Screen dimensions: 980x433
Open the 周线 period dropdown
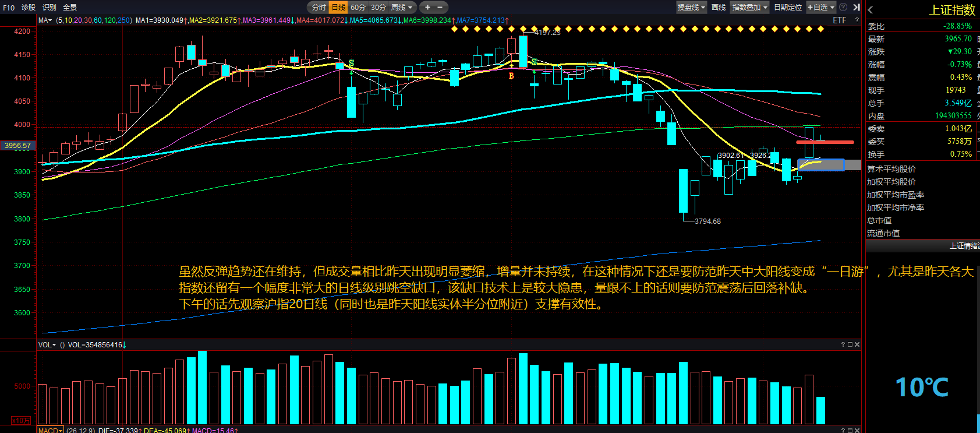(x=402, y=8)
